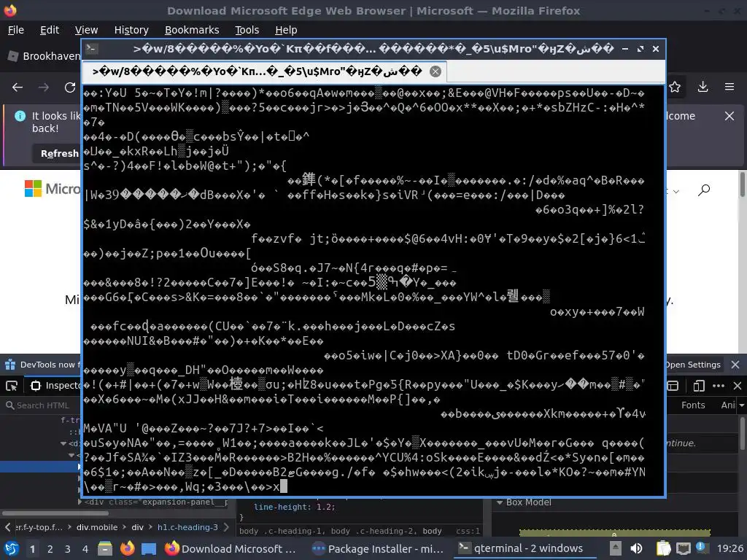
Task: Click the blue show desktop panel icon
Action: click(x=149, y=548)
